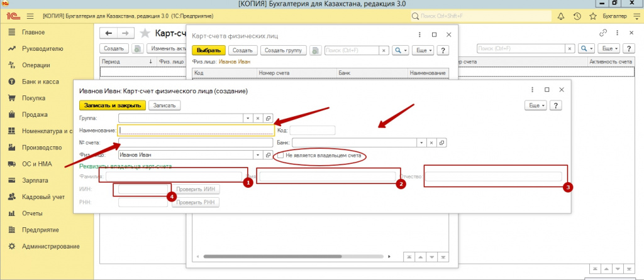Expand the Физ.лицо dropdown list

258,155
